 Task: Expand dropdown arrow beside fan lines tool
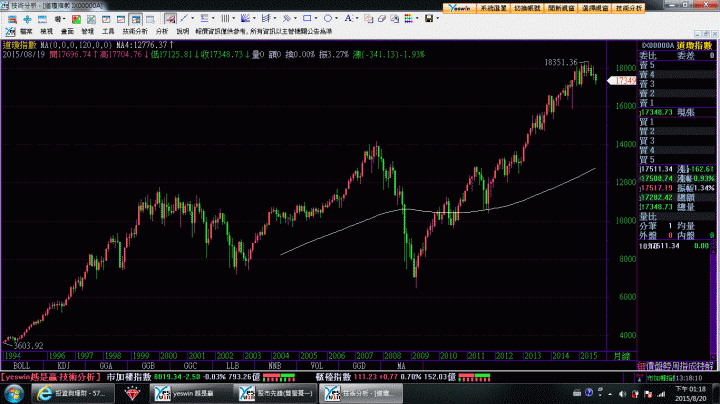click(x=254, y=18)
